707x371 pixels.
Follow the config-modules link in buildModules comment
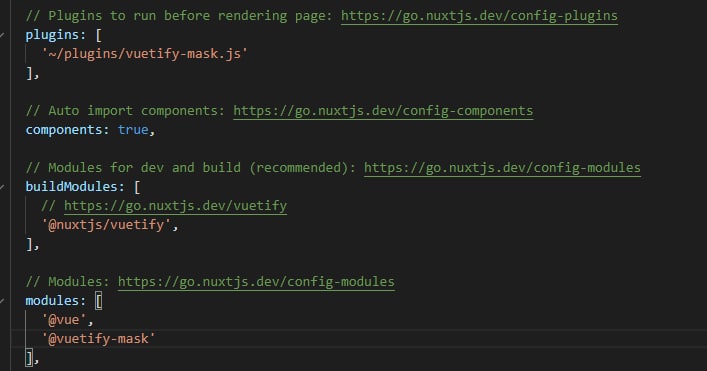click(502, 168)
